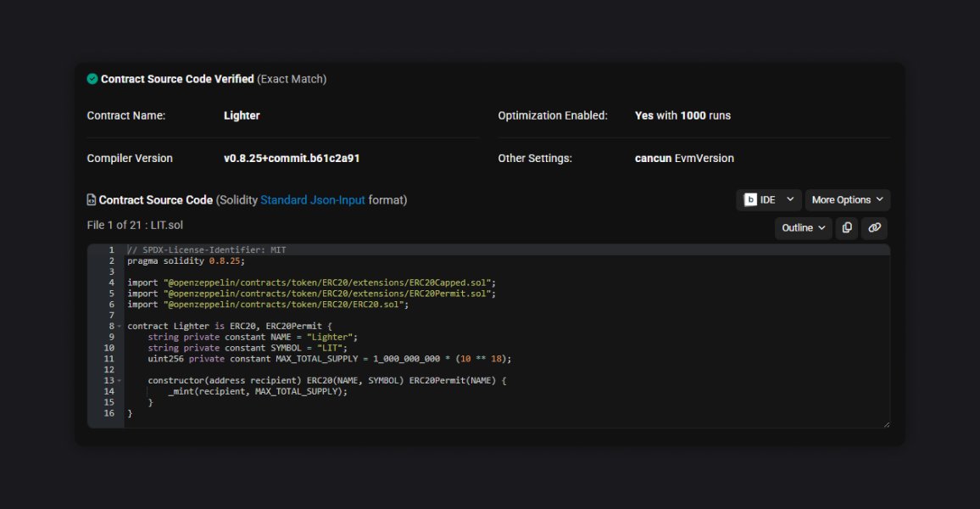
Task: Open the More Options dropdown
Action: tap(848, 200)
